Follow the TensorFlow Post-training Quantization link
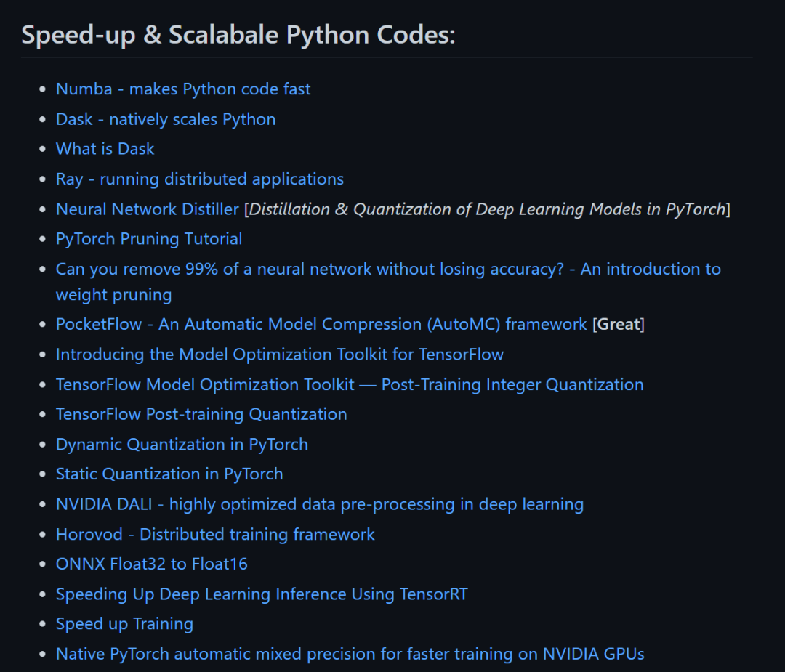The width and height of the screenshot is (785, 672). pos(201,414)
